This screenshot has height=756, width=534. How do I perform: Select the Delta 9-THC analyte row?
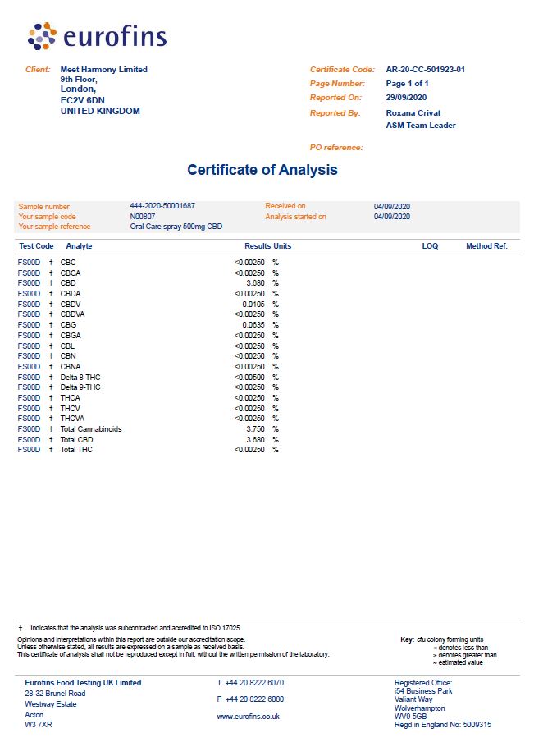tap(148, 387)
